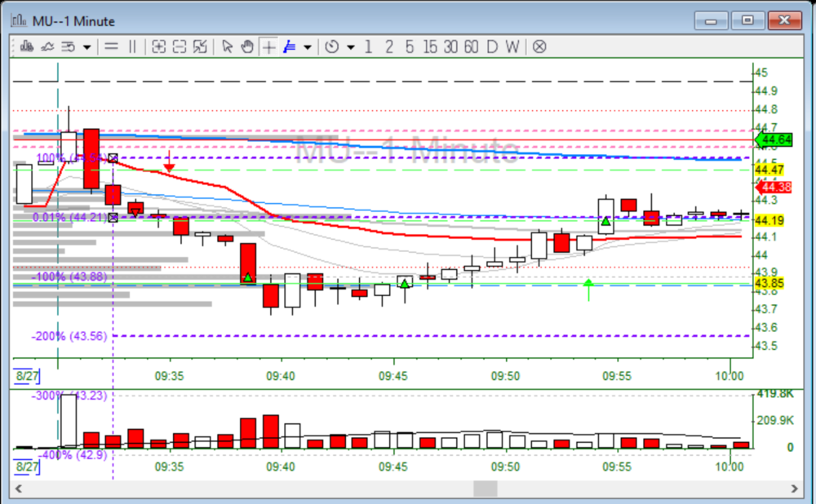Click the vertical lines drawing tool

point(132,46)
